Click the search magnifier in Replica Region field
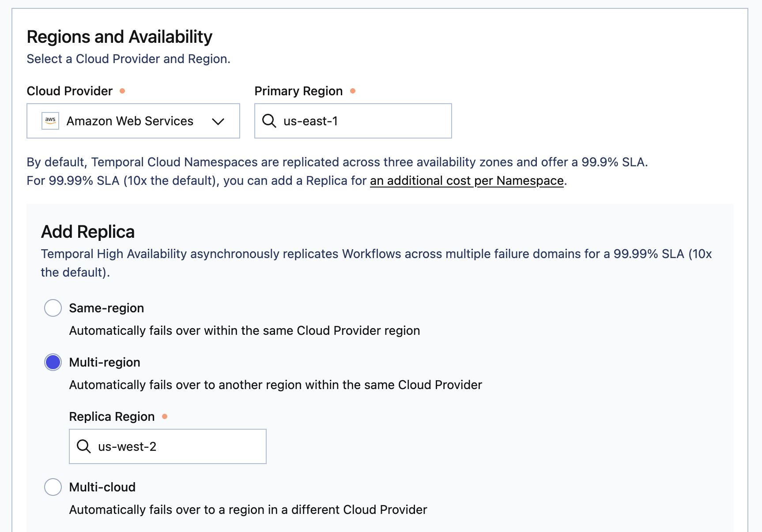 tap(83, 446)
